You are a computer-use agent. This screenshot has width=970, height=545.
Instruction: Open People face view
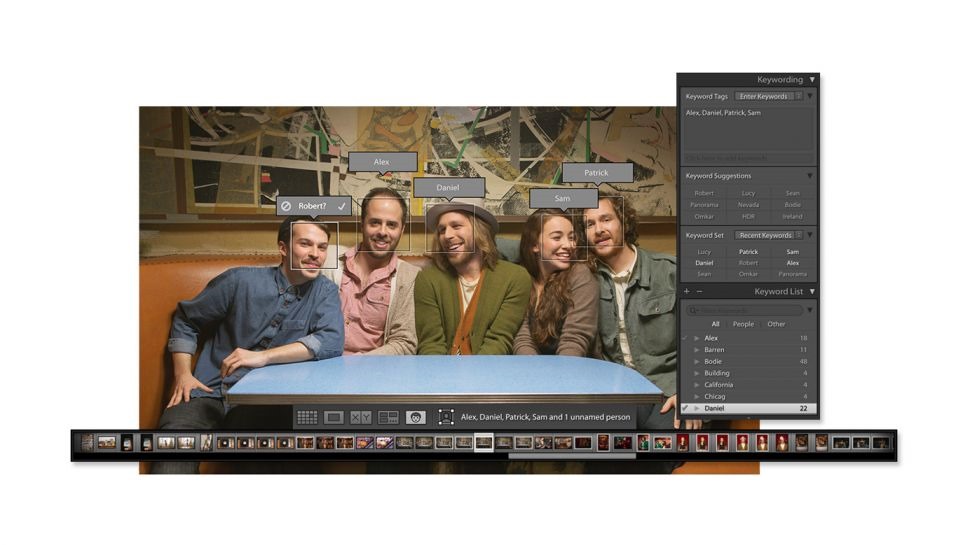[415, 417]
